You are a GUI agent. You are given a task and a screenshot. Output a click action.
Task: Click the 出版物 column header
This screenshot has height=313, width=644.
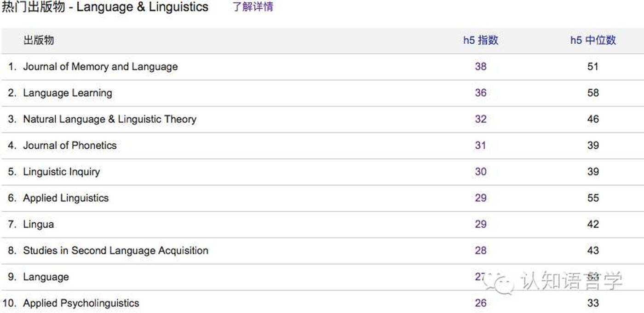[x=39, y=40]
